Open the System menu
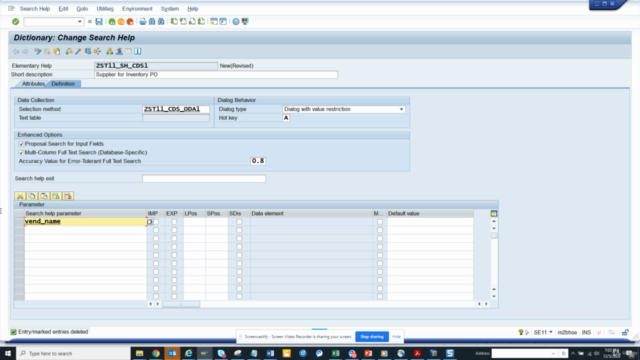This screenshot has width=640, height=360. pos(170,9)
